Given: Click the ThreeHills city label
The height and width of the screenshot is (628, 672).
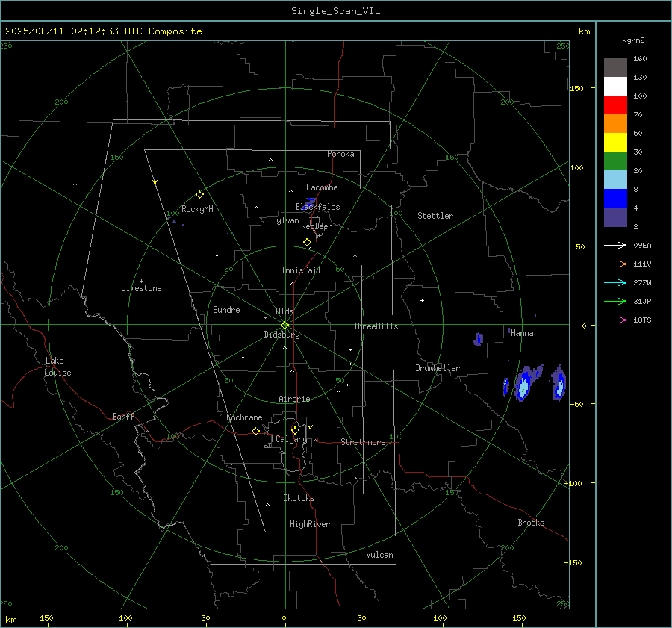Looking at the screenshot, I should [x=376, y=326].
